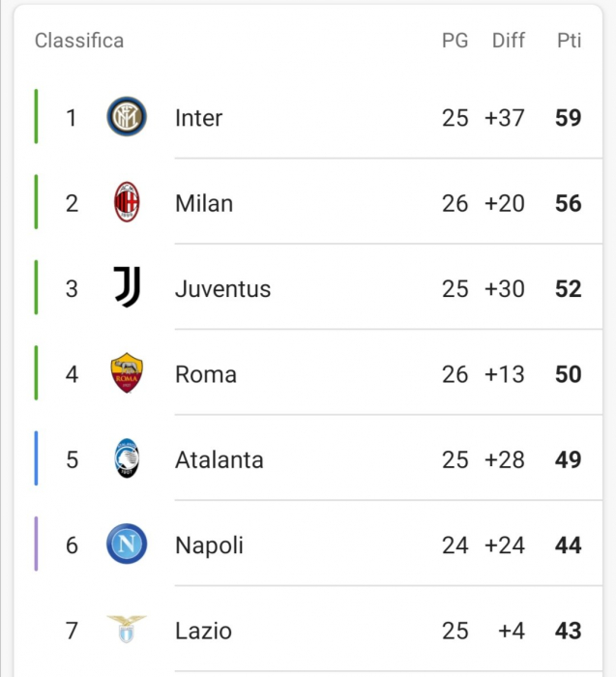This screenshot has height=677, width=616.
Task: Click Napoli's +24 goal difference
Action: [504, 545]
